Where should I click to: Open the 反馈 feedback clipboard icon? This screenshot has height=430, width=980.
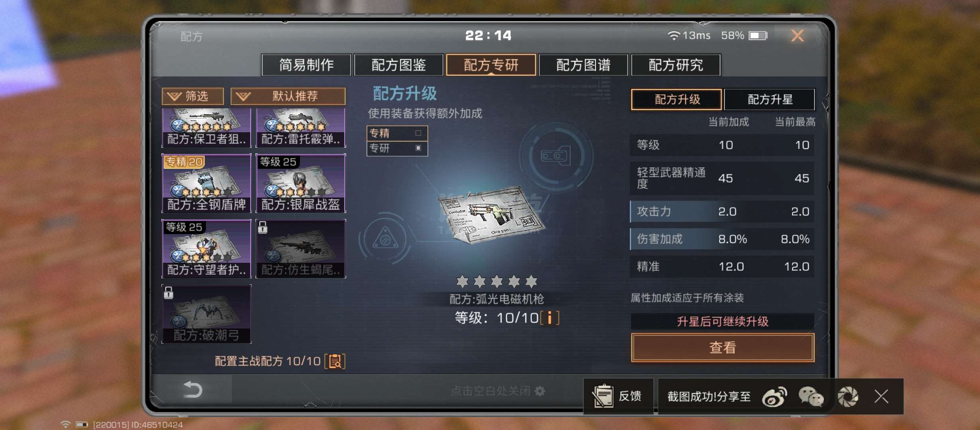pyautogui.click(x=602, y=396)
